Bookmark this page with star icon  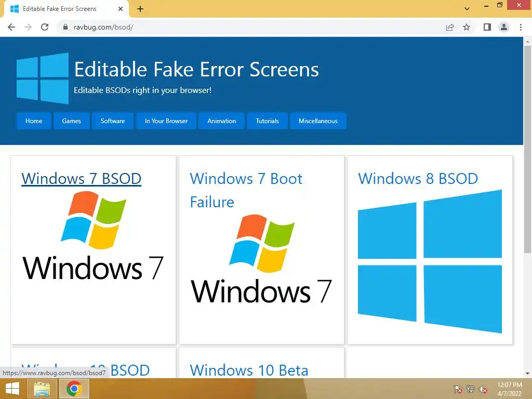(467, 27)
